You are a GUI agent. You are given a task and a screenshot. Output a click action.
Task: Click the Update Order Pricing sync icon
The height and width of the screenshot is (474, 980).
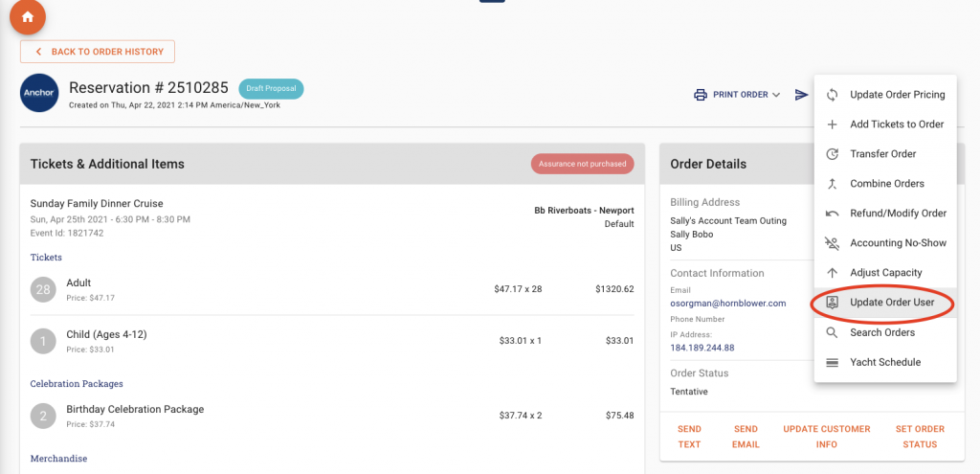coord(832,95)
